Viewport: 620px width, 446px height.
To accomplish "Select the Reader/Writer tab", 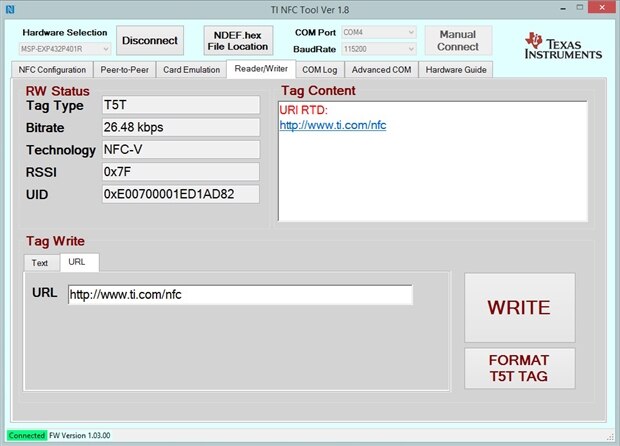I will 261,69.
